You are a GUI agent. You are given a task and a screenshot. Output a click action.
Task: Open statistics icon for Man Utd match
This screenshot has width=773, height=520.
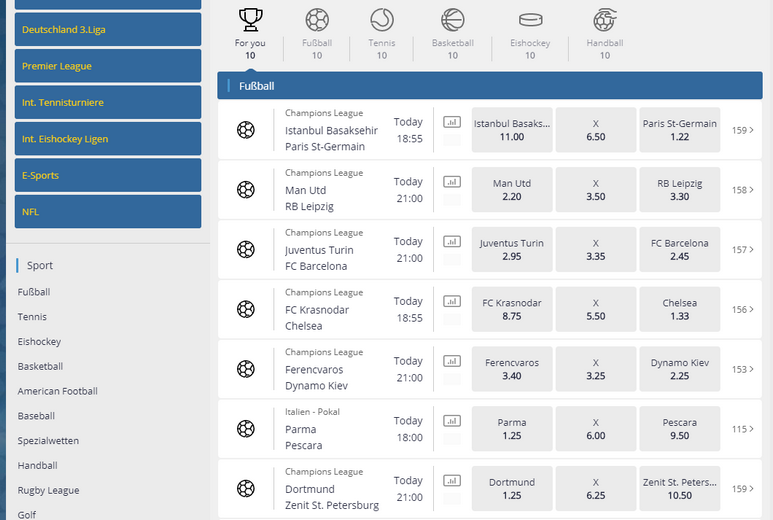tap(452, 182)
